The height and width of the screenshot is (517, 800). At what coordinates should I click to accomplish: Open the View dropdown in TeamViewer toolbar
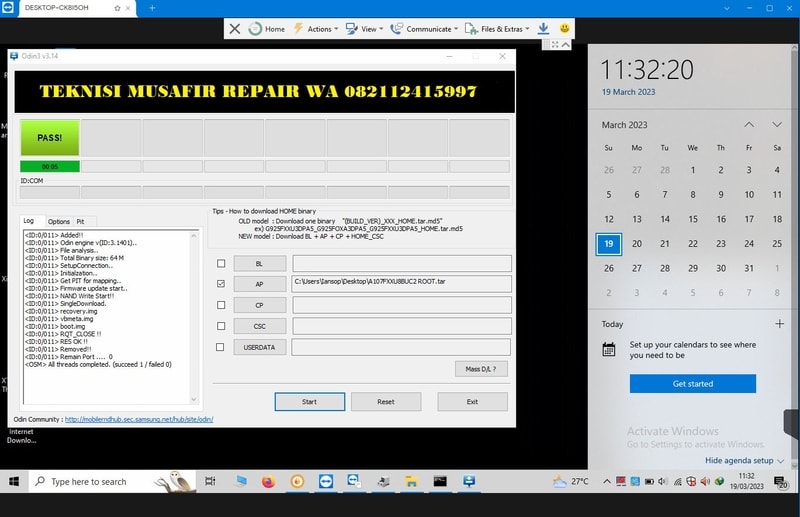tap(364, 29)
